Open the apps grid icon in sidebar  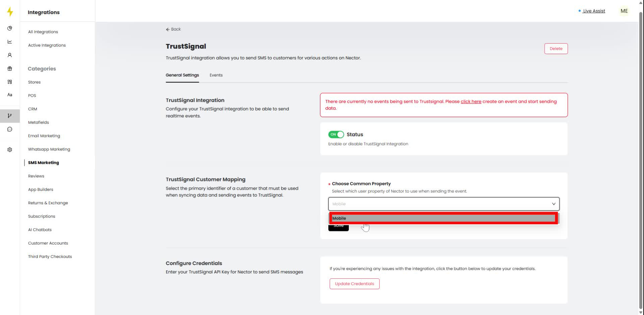[x=10, y=82]
